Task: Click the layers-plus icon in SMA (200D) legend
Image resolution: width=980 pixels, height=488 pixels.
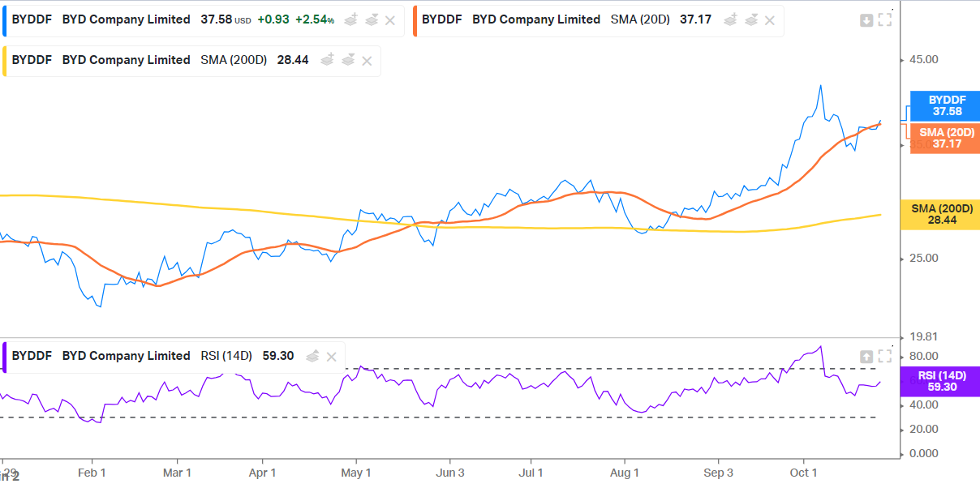Action: coord(327,60)
